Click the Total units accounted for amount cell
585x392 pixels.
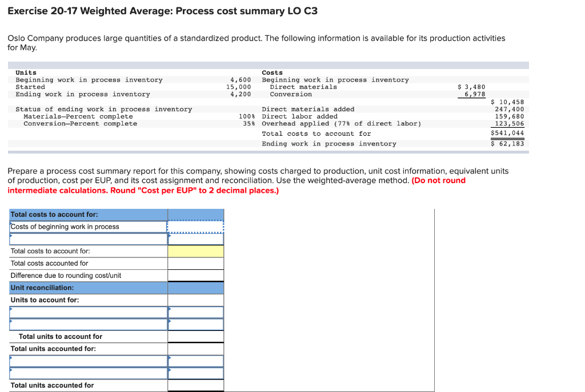pos(195,385)
